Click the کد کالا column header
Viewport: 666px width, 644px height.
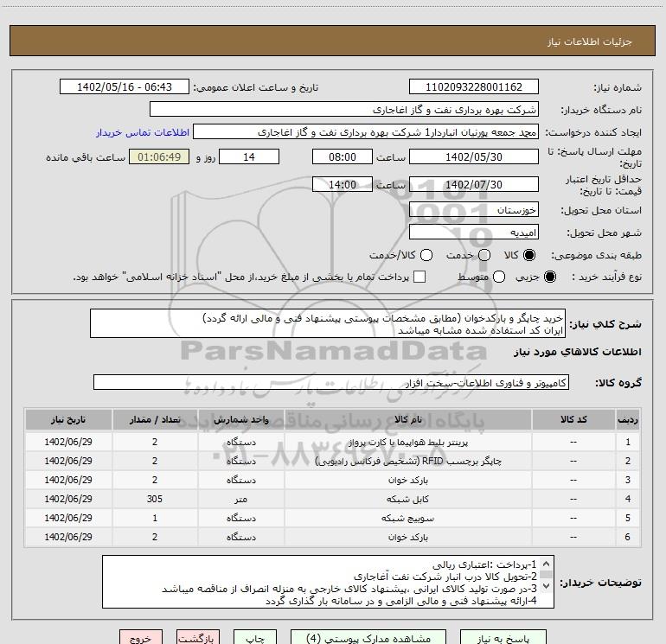573,419
